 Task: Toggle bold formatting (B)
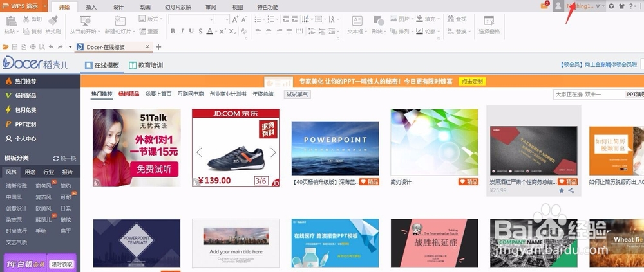(173, 31)
